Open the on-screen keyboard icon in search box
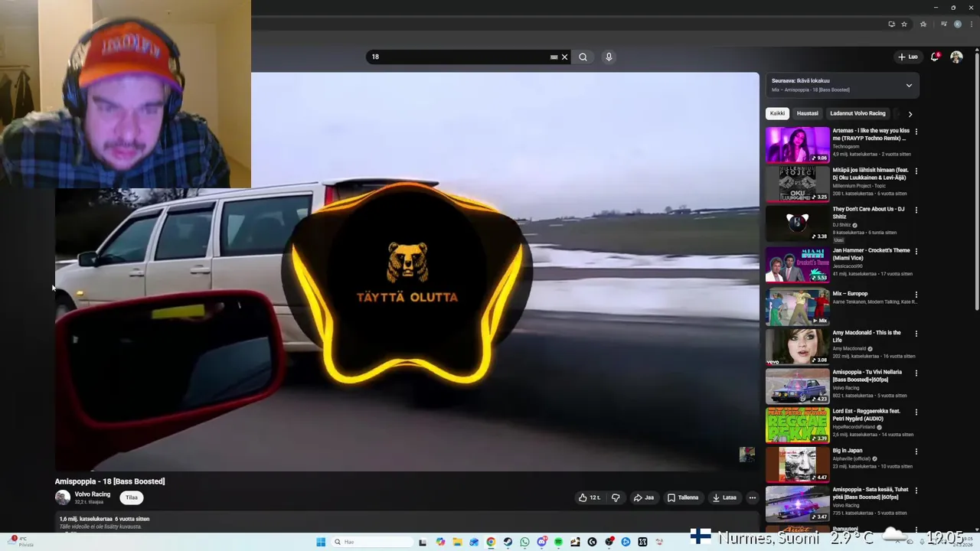Viewport: 980px width, 551px height. [554, 57]
